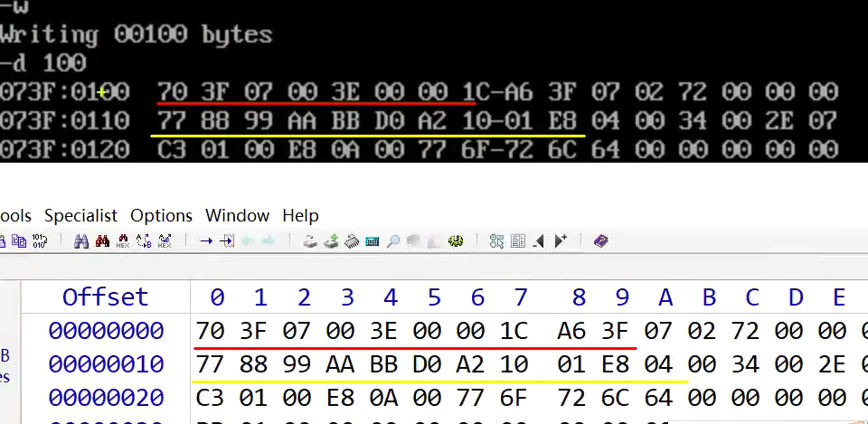Image resolution: width=868 pixels, height=424 pixels.
Task: Click the 101/010 modify data icon
Action: [39, 241]
